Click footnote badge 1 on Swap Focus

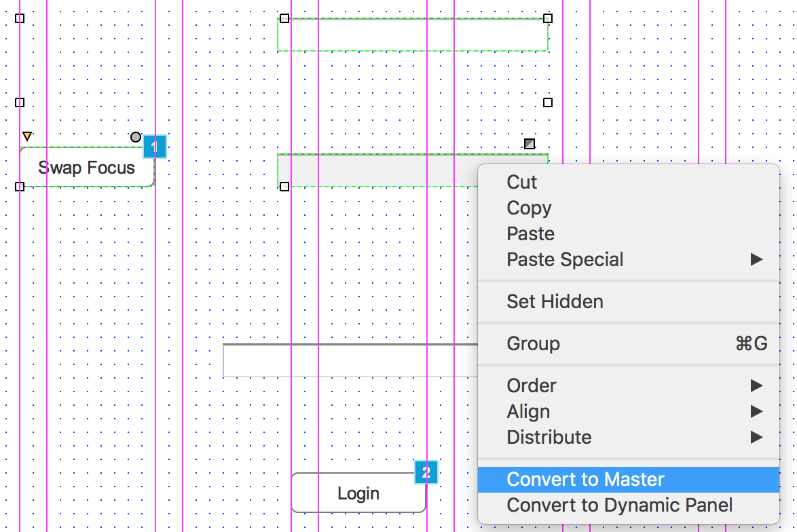pyautogui.click(x=155, y=146)
